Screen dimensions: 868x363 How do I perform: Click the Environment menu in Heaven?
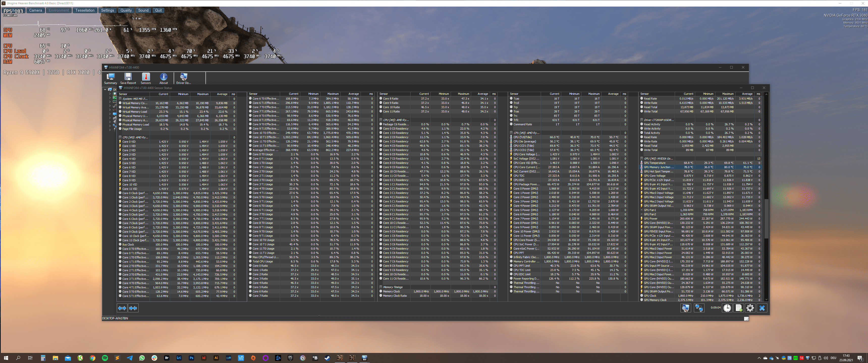pos(59,10)
